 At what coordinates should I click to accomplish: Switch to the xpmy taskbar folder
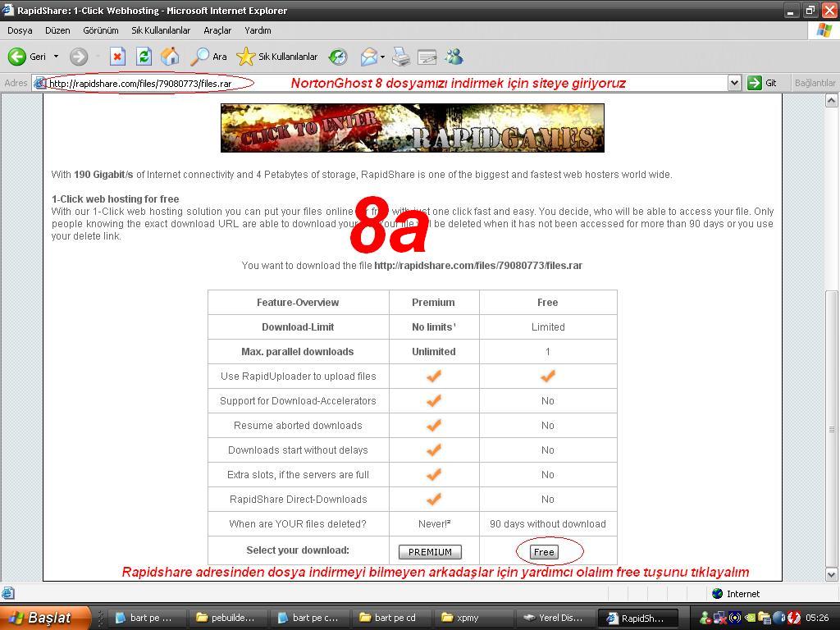(472, 618)
